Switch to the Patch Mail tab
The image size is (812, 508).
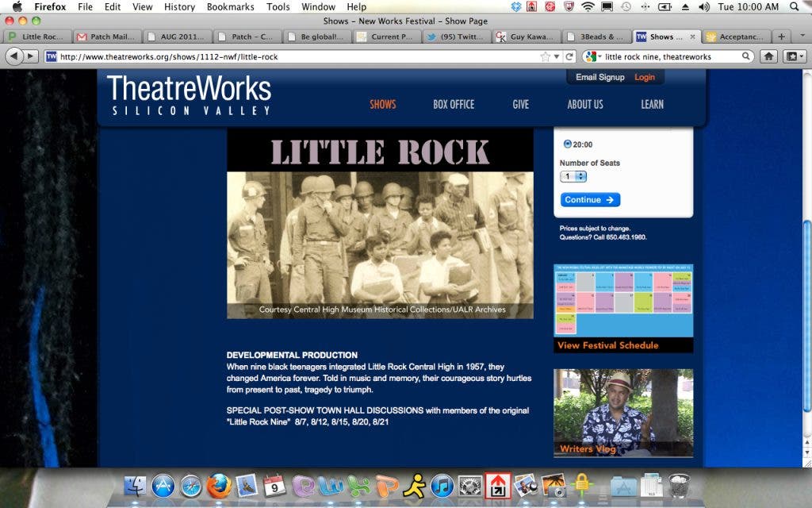coord(108,37)
